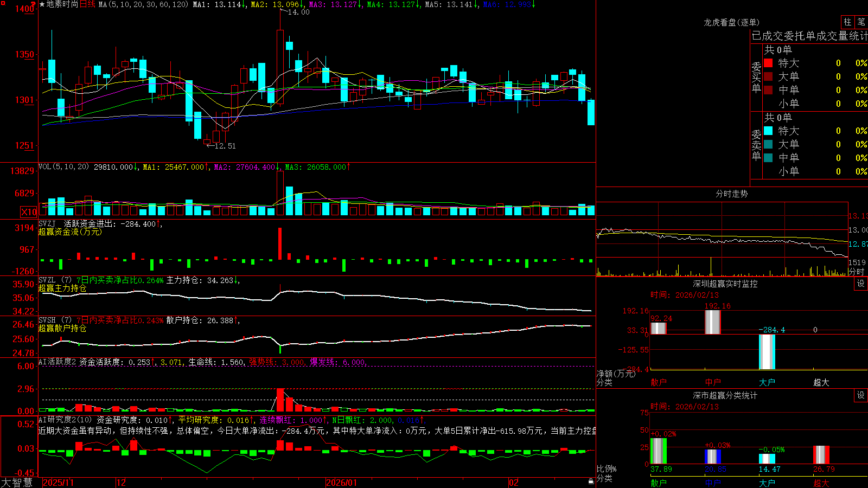The image size is (868, 488).
Task: Open 设 settings for 深圳超赢实时监控
Action: point(860,284)
